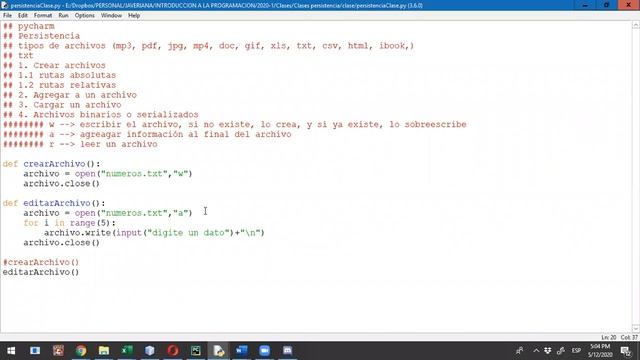This screenshot has height=360, width=640.
Task: Click the blue app icon beside Start
Action: click(x=35, y=351)
